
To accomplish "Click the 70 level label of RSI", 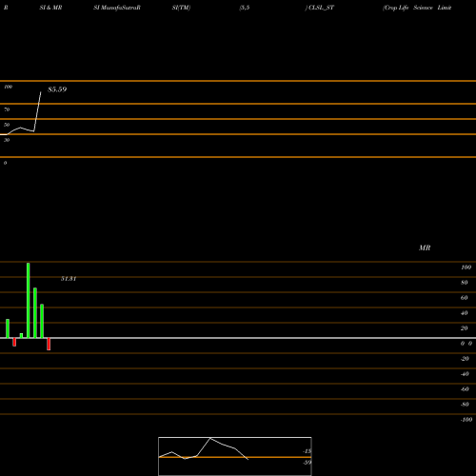I will (7, 109).
